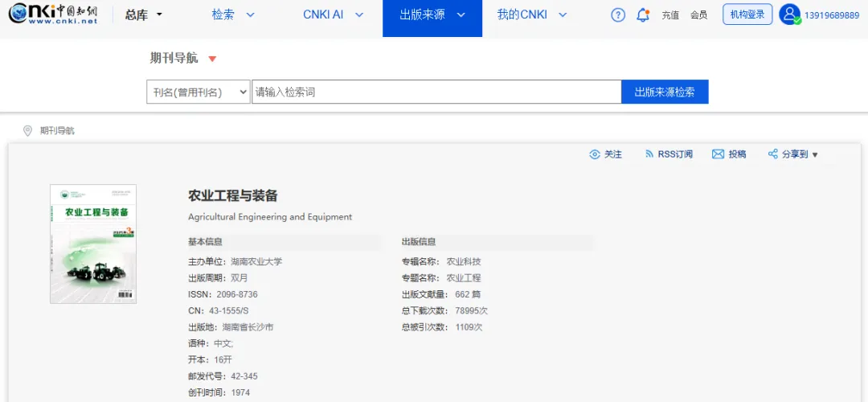868x402 pixels.
Task: Click the 湖南省长沙市 publication place
Action: click(x=248, y=327)
